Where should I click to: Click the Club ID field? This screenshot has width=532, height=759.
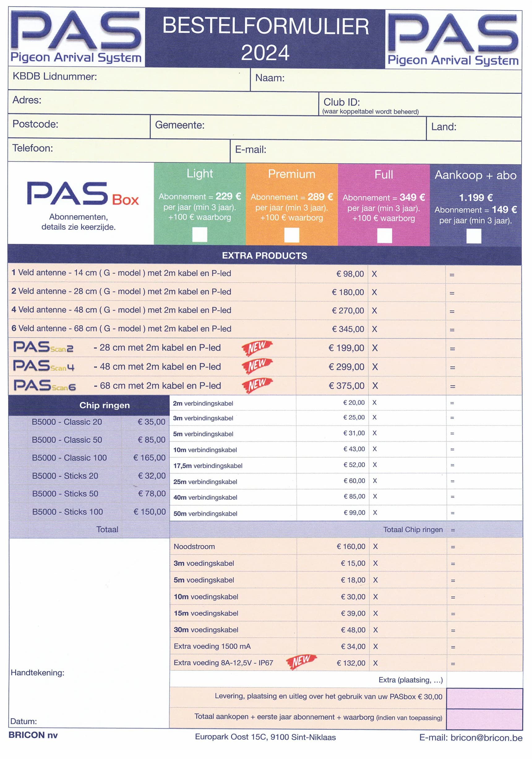click(x=420, y=105)
